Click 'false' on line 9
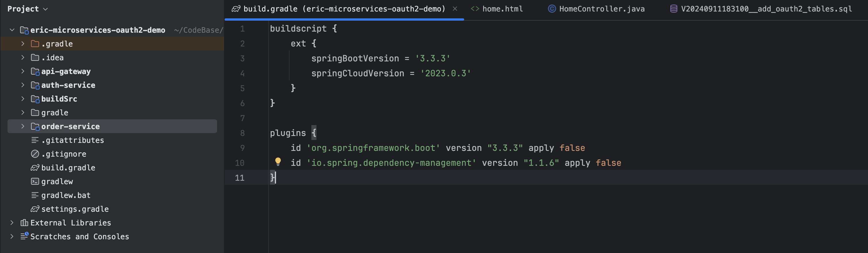 (572, 148)
